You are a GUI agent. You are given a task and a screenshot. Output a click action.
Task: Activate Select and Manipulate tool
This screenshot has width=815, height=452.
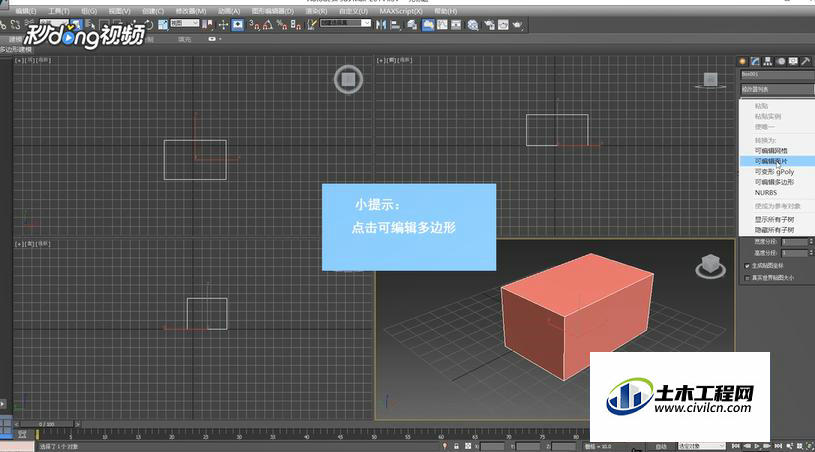pyautogui.click(x=223, y=24)
